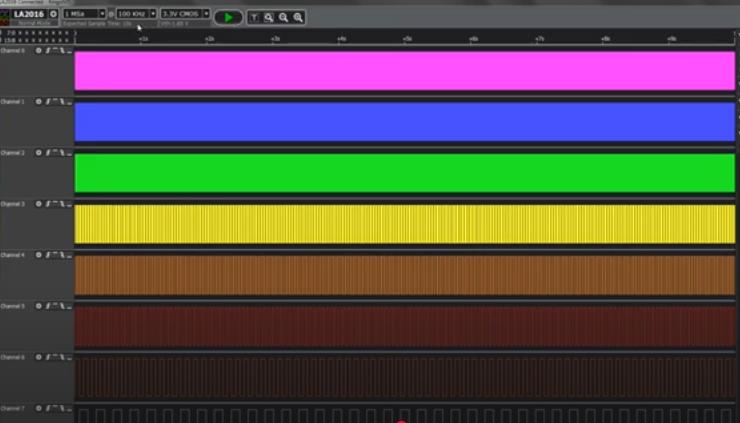This screenshot has width=740, height=423.
Task: Set high-level trigger on Channel 5
Action: pyautogui.click(x=55, y=306)
